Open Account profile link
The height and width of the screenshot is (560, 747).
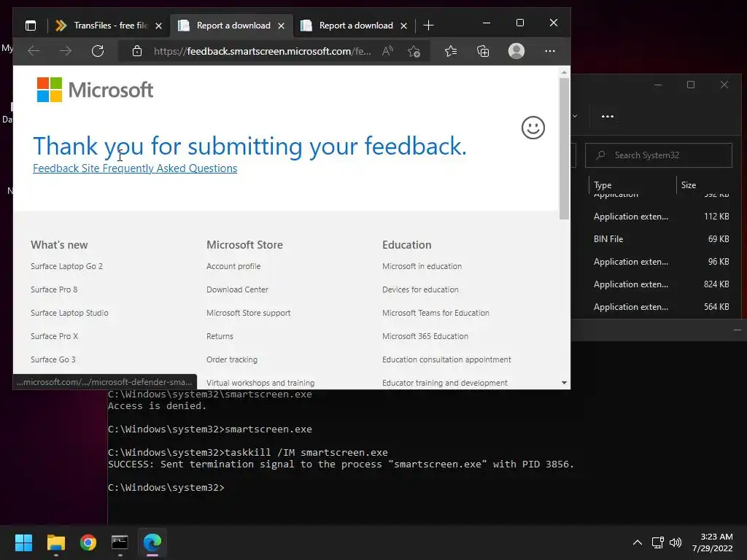coord(233,266)
